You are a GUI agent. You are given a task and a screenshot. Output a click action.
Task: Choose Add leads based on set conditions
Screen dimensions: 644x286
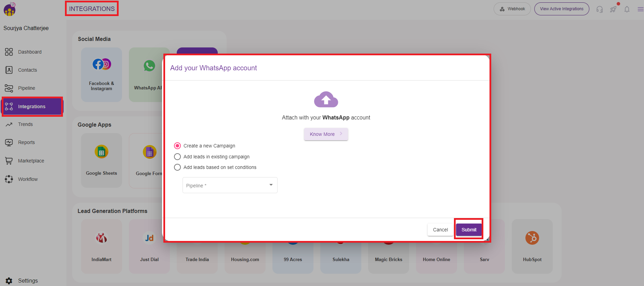(177, 167)
